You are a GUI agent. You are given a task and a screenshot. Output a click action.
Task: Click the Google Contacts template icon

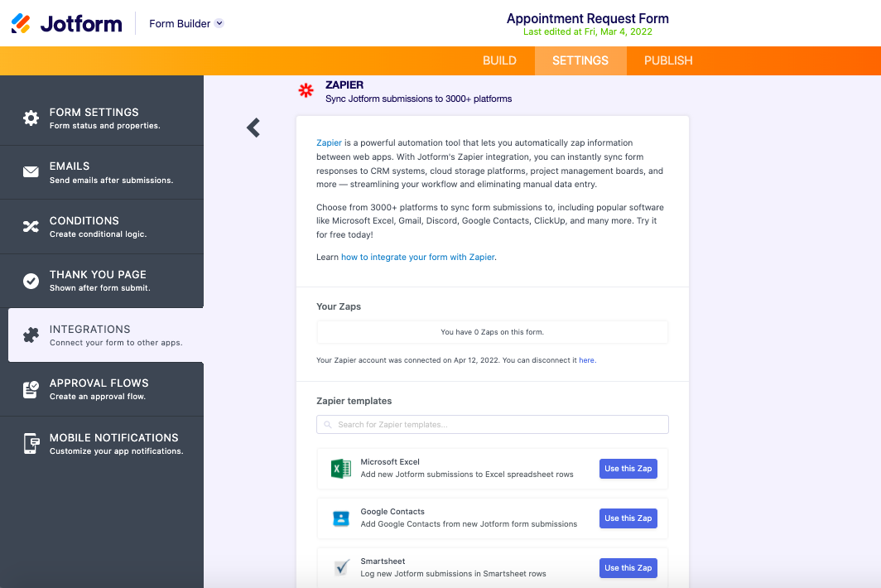pyautogui.click(x=341, y=518)
